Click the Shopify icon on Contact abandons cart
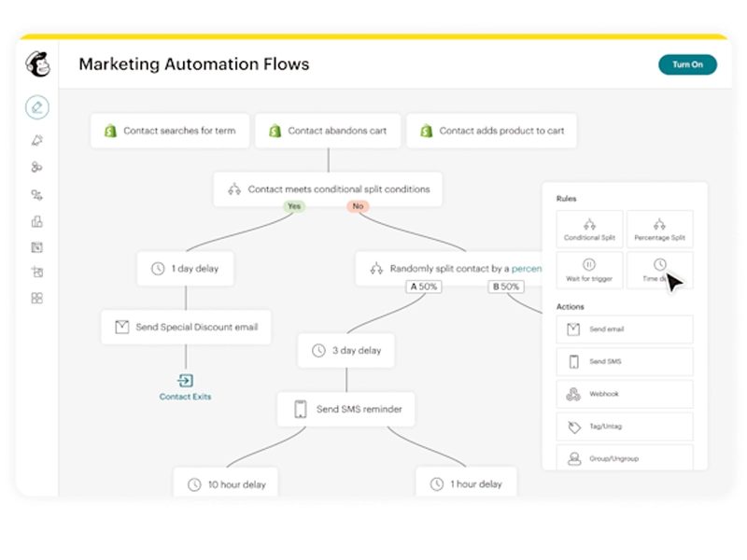 pyautogui.click(x=275, y=131)
